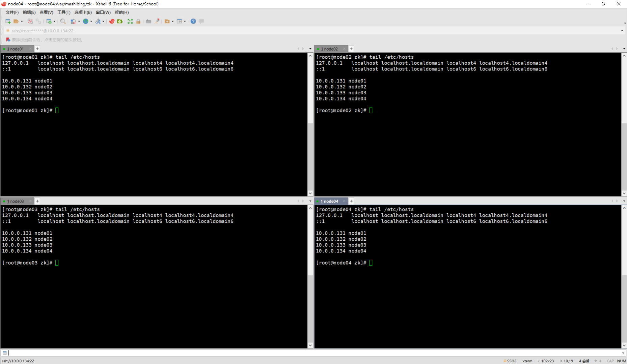
Task: Open the 查看(V) menu
Action: point(46,12)
